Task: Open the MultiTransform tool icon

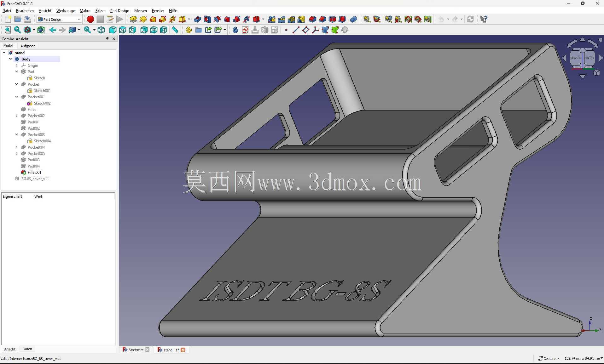Action: point(301,19)
